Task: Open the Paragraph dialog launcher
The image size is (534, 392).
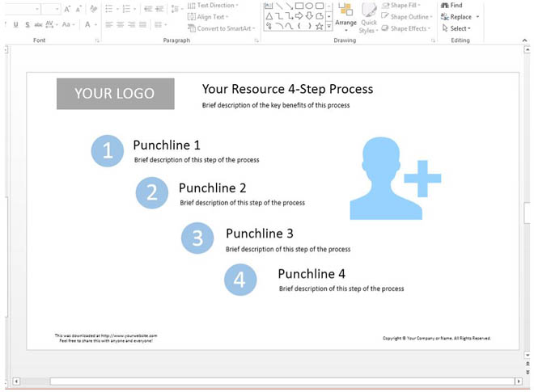Action: (256, 40)
